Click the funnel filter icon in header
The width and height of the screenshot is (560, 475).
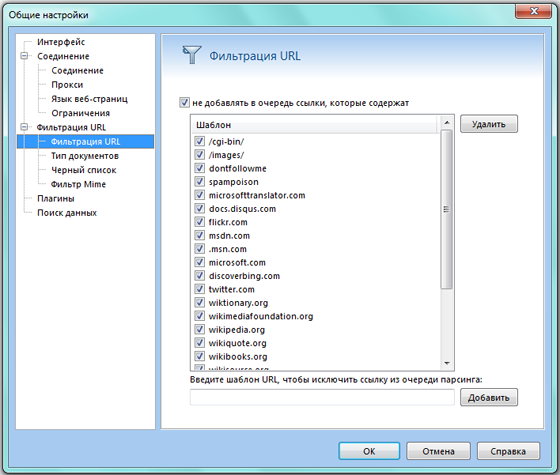click(x=192, y=55)
